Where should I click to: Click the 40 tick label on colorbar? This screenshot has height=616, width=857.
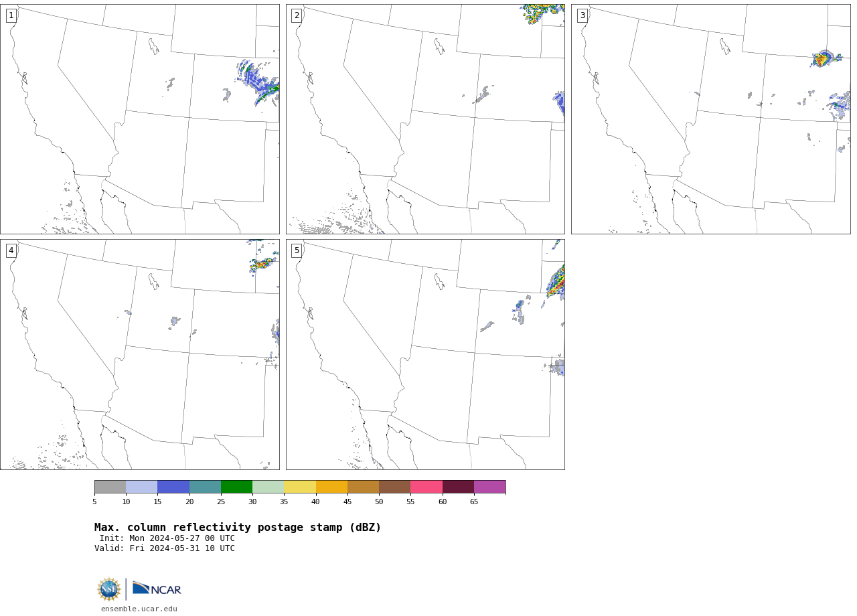(x=316, y=502)
